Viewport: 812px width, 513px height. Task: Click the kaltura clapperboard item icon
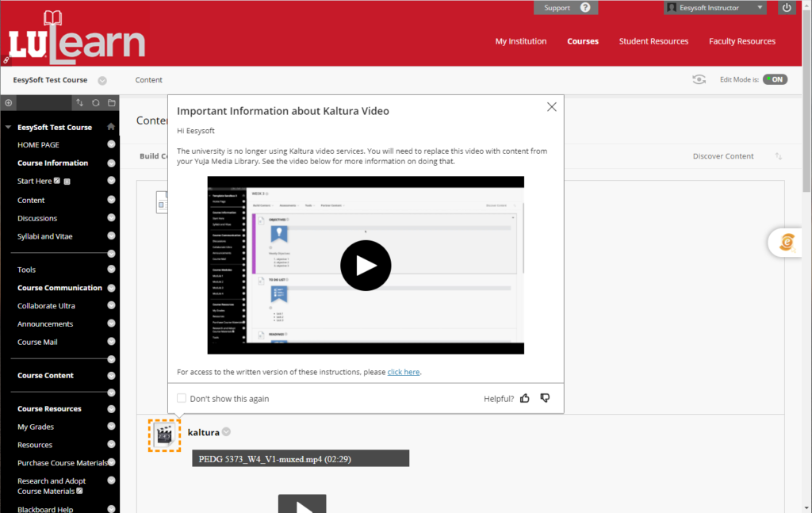[x=164, y=435]
